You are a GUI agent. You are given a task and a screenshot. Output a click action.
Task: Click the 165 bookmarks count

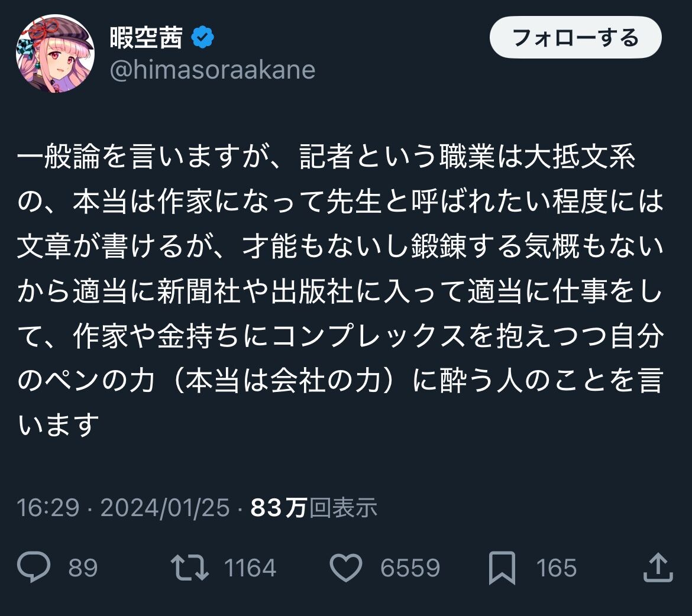(557, 568)
